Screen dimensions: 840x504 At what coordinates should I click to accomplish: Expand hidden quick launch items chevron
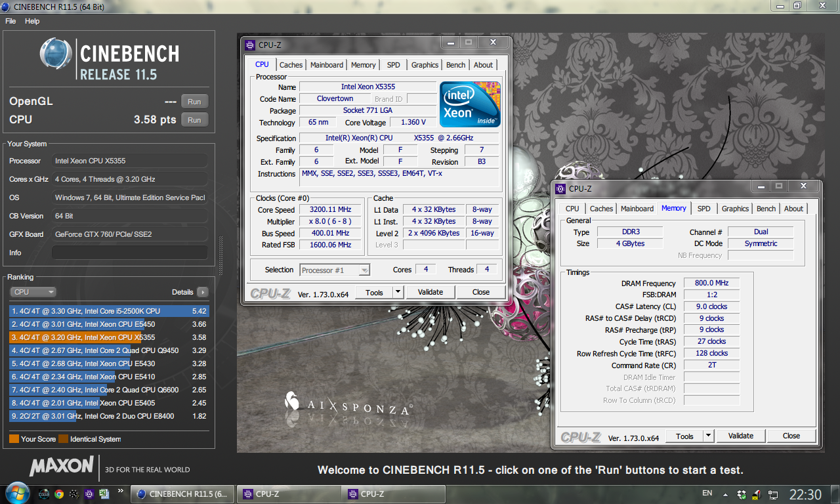(121, 490)
